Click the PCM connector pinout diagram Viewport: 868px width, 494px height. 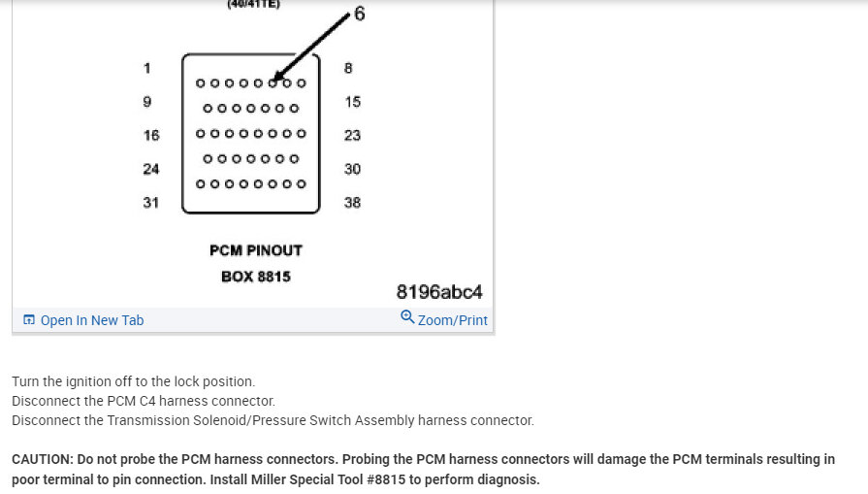251,133
